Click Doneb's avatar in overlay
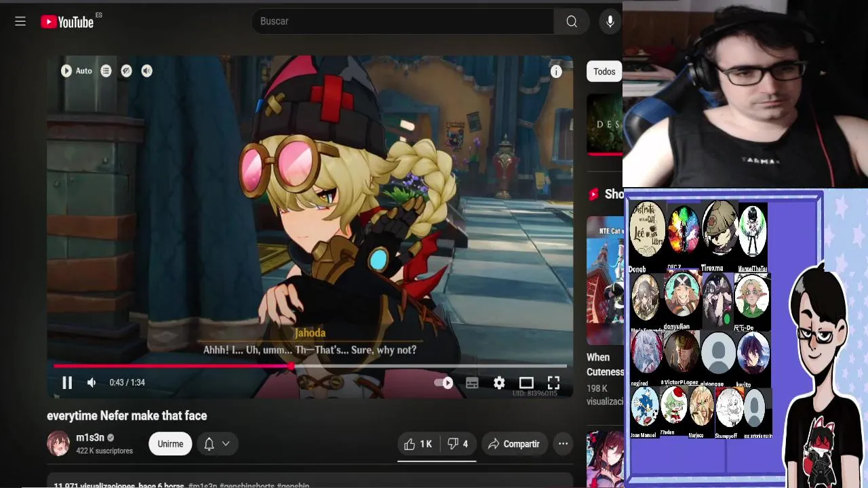868x488 pixels. pyautogui.click(x=647, y=230)
